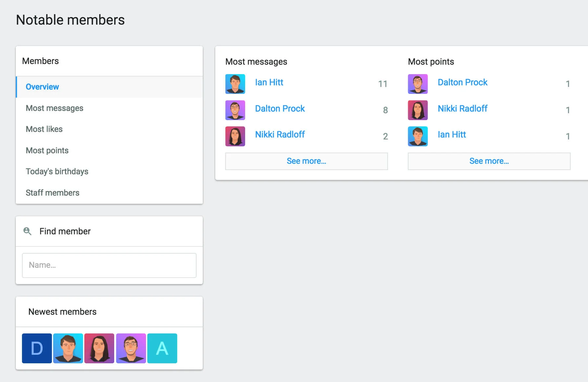View the Staff members page

[x=52, y=193]
